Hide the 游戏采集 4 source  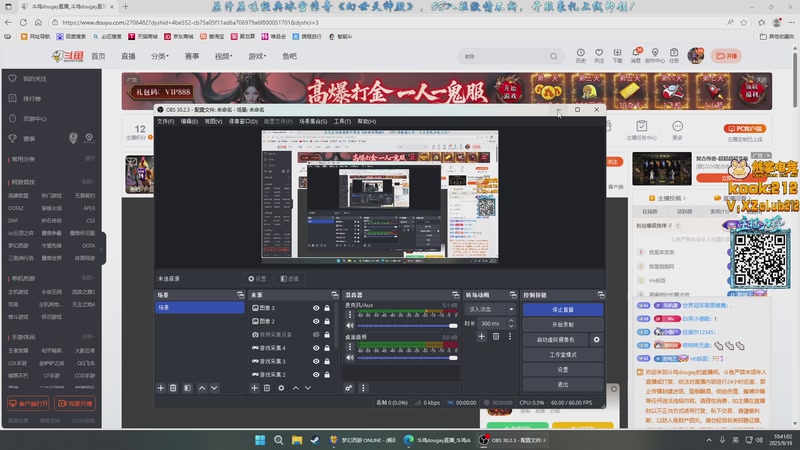(316, 348)
